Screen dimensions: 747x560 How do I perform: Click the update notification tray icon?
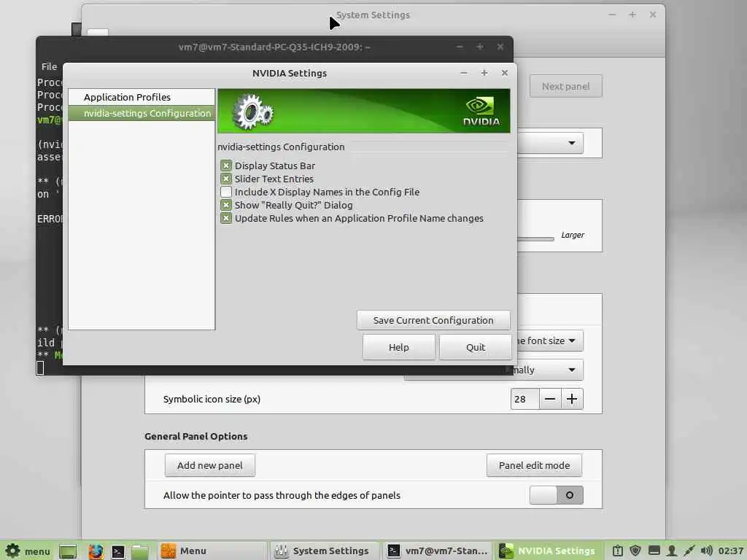coord(617,551)
